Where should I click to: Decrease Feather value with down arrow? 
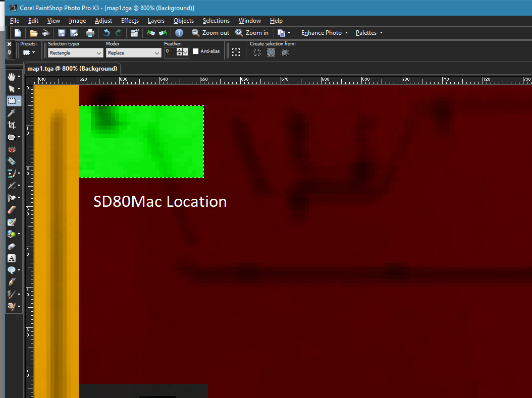179,54
